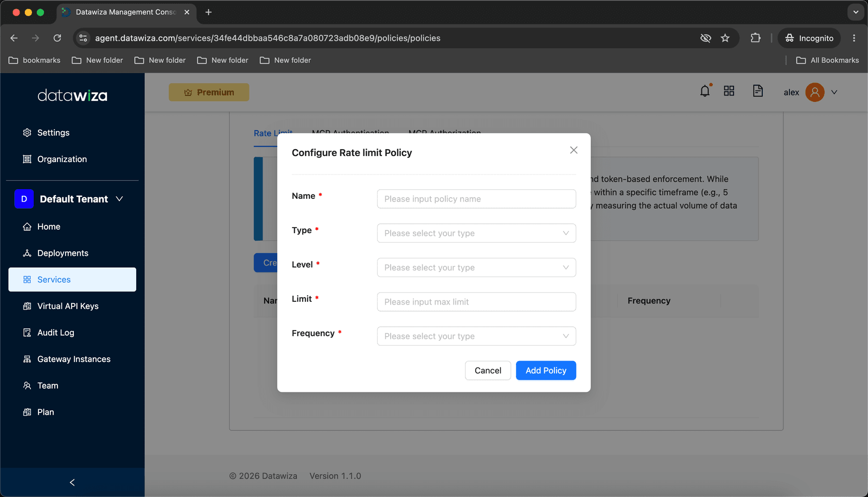Viewport: 868px width, 497px height.
Task: Click the Incognito indicator
Action: click(x=809, y=38)
